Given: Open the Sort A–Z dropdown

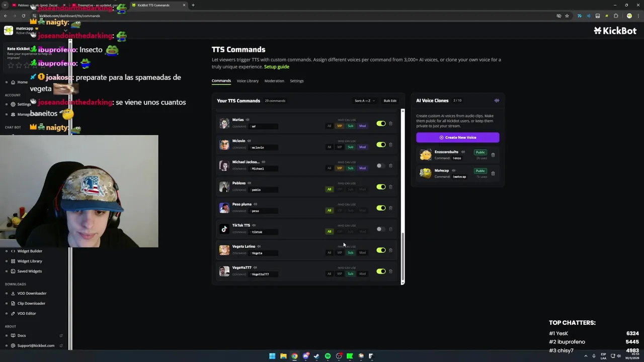Looking at the screenshot, I should click(x=365, y=101).
